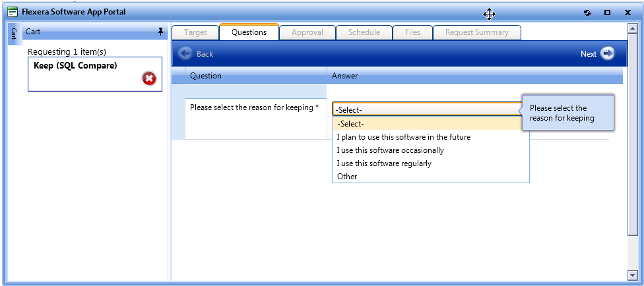Image resolution: width=644 pixels, height=286 pixels.
Task: Click the scrollbar down arrow
Action: pyautogui.click(x=632, y=274)
